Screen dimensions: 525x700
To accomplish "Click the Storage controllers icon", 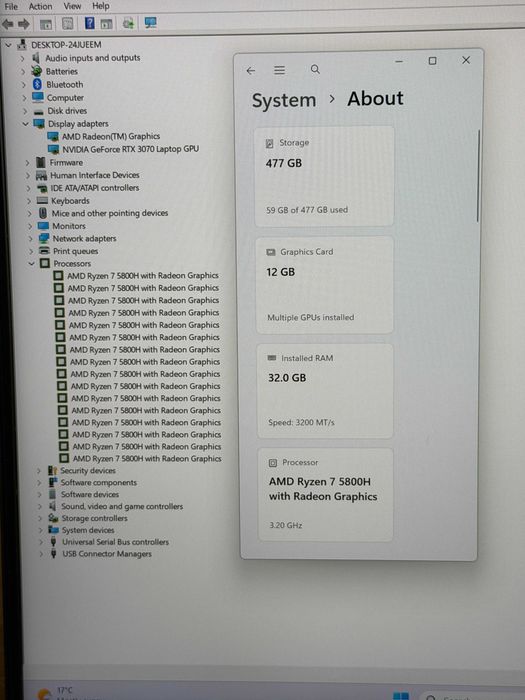I will [x=54, y=518].
